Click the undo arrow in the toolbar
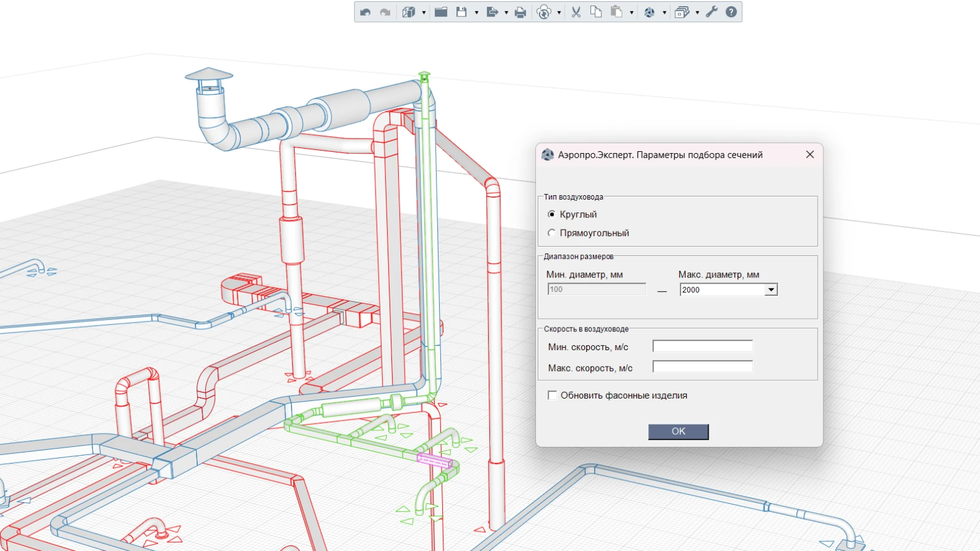The image size is (980, 551). [366, 12]
